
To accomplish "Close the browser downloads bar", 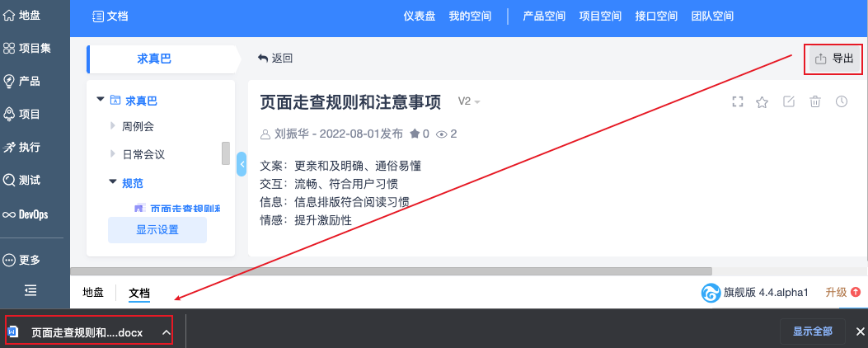I will (x=860, y=332).
